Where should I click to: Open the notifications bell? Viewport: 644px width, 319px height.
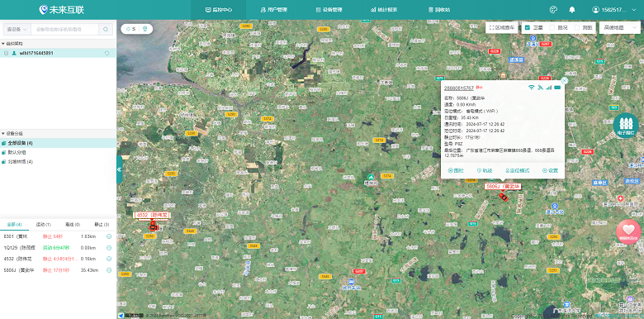point(571,10)
